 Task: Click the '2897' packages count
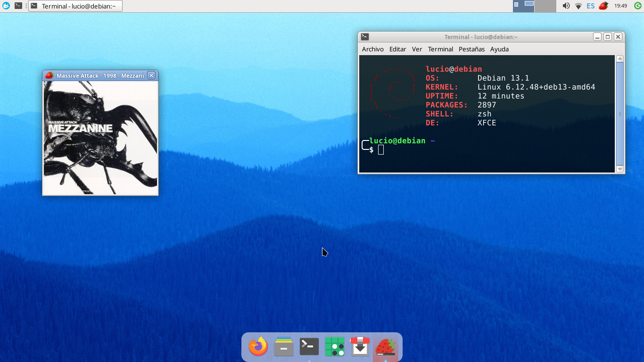point(487,105)
